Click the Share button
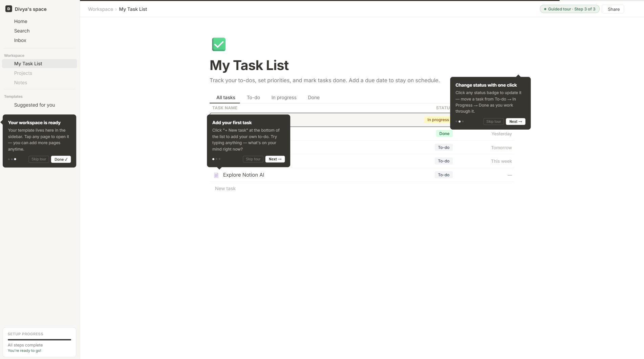Screen dimensions: 644x359 click(x=614, y=9)
